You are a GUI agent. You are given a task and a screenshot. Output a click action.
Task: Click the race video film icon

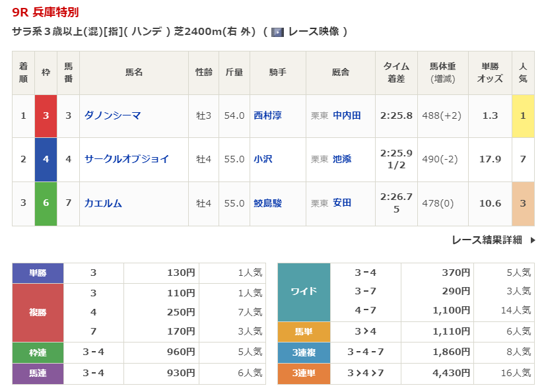point(278,32)
